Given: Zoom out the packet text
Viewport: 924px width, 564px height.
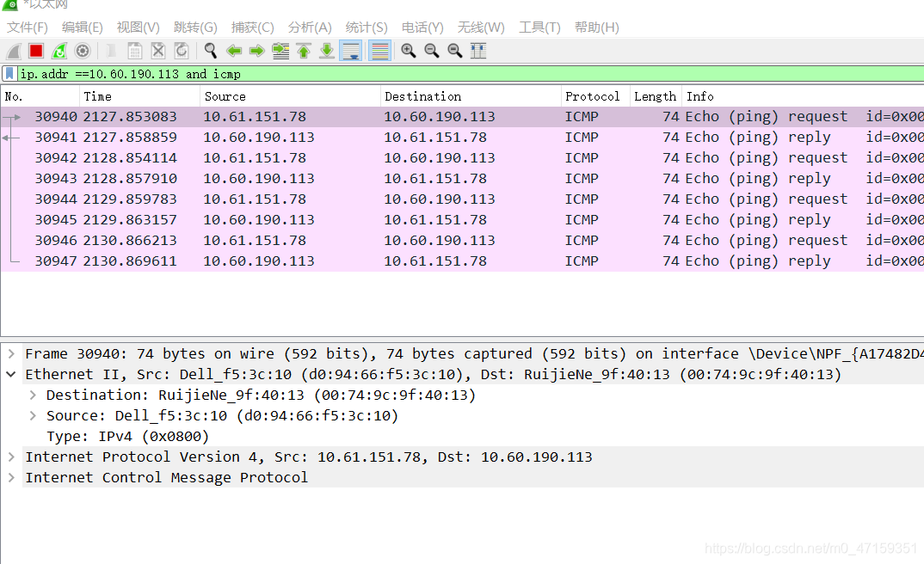Looking at the screenshot, I should (x=431, y=52).
